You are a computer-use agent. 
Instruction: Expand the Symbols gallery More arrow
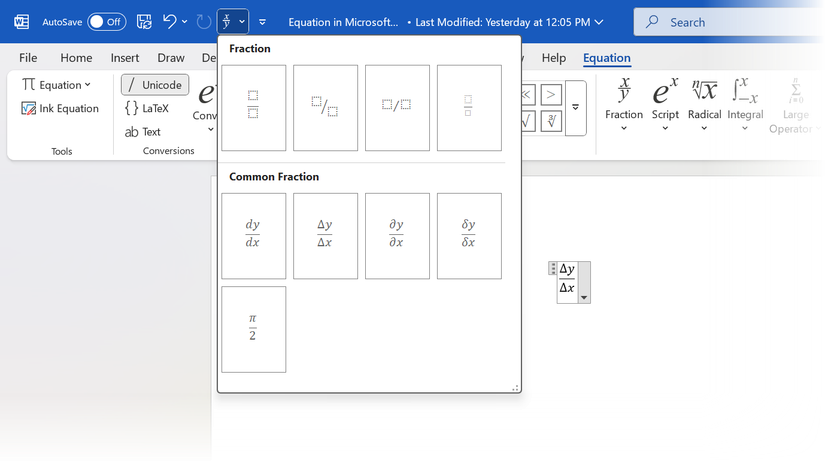click(576, 108)
